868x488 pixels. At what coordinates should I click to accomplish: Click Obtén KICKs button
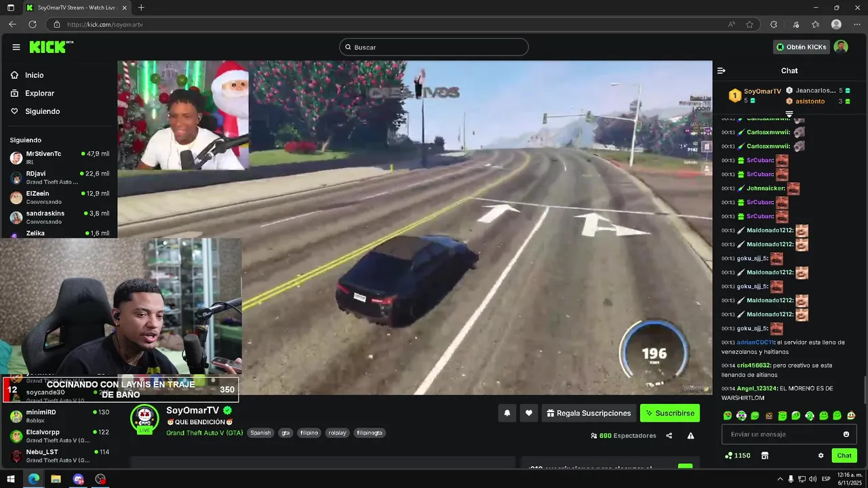pos(802,47)
